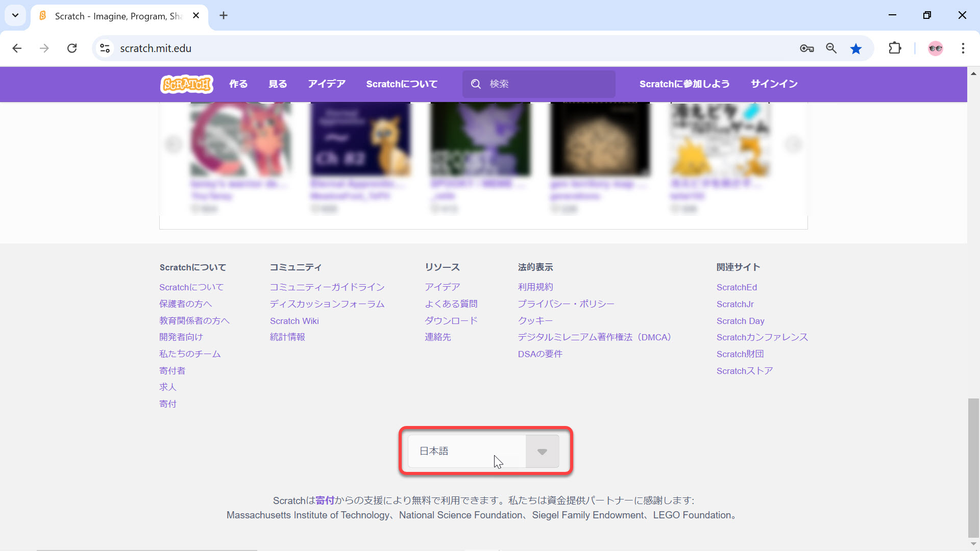Open the アイデア navbar item
This screenshot has height=551, width=980.
tap(327, 84)
